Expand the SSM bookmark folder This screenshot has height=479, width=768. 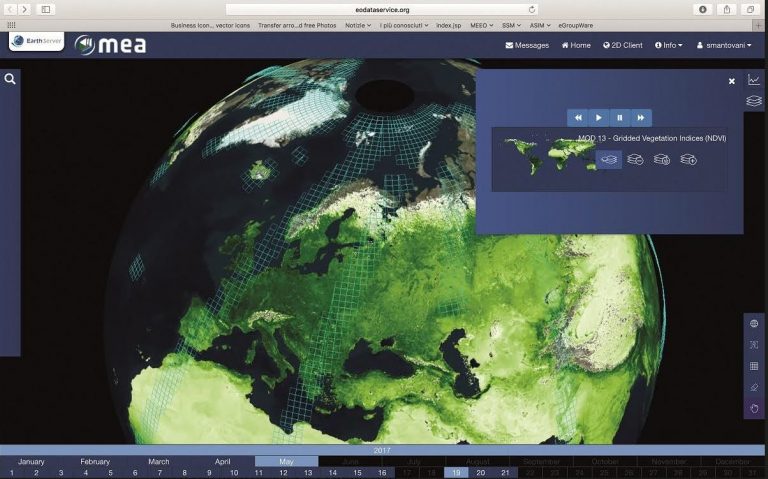511,25
